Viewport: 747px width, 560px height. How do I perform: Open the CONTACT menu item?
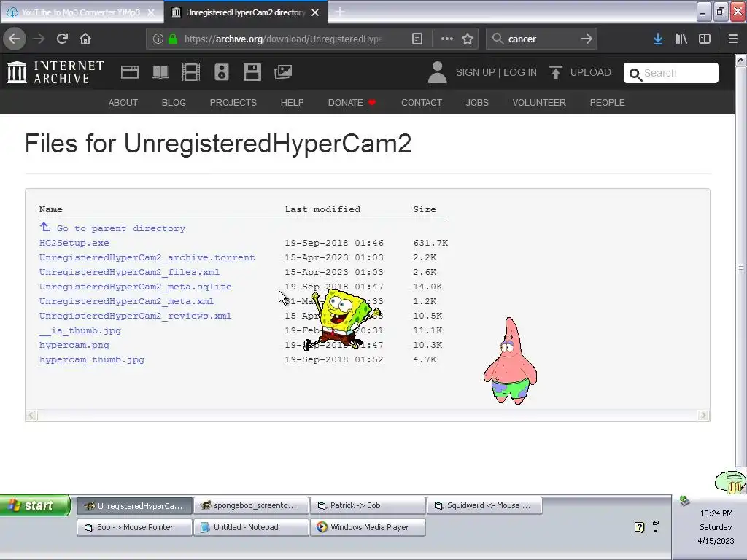click(x=421, y=102)
